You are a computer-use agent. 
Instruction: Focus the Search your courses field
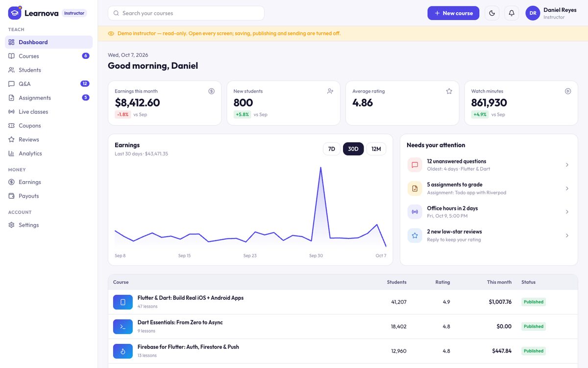(x=186, y=13)
